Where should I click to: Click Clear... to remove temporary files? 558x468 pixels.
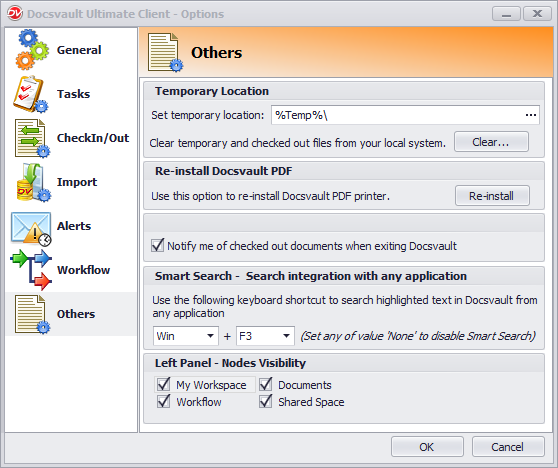click(491, 142)
